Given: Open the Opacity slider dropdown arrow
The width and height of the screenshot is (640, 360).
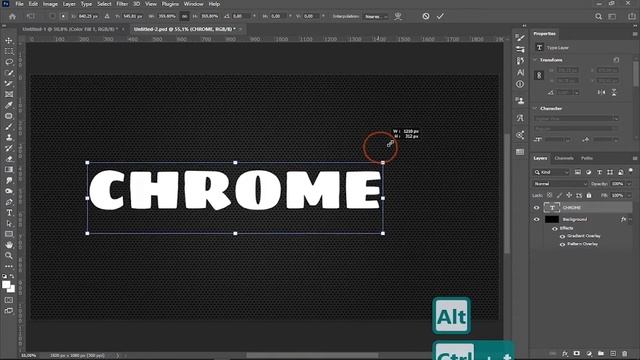Looking at the screenshot, I should point(629,184).
